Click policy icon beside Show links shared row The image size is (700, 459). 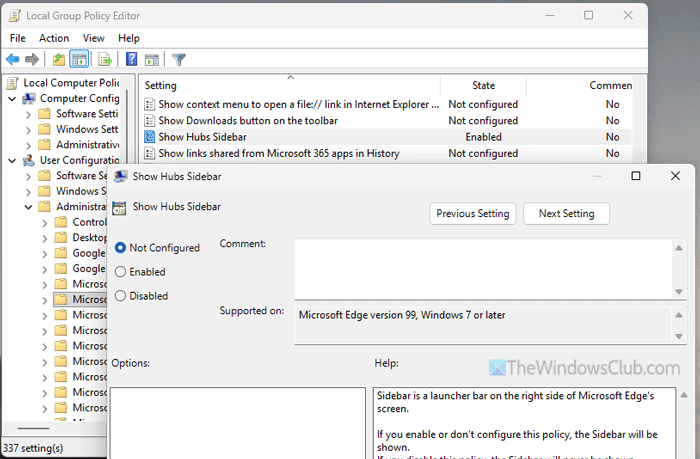(150, 153)
